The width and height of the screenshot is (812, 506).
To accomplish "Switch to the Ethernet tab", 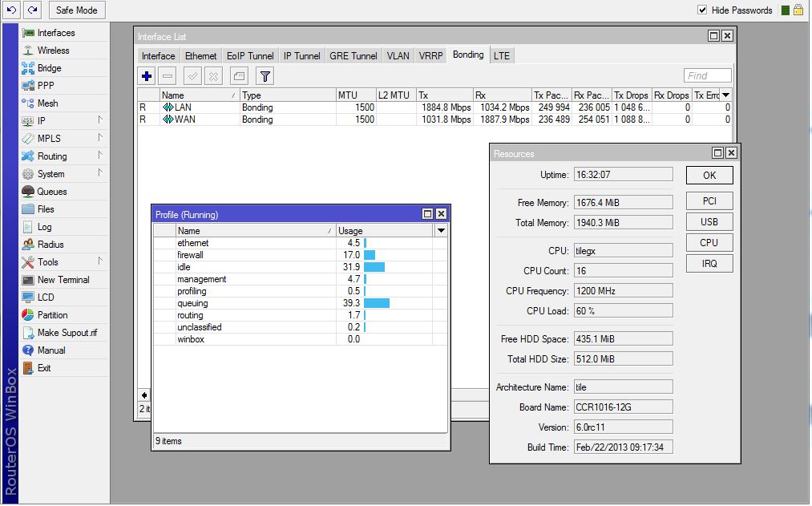I will pos(201,56).
